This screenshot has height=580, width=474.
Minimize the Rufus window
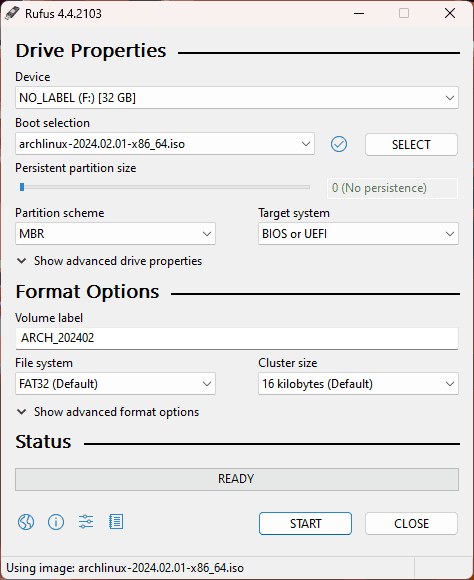point(359,13)
